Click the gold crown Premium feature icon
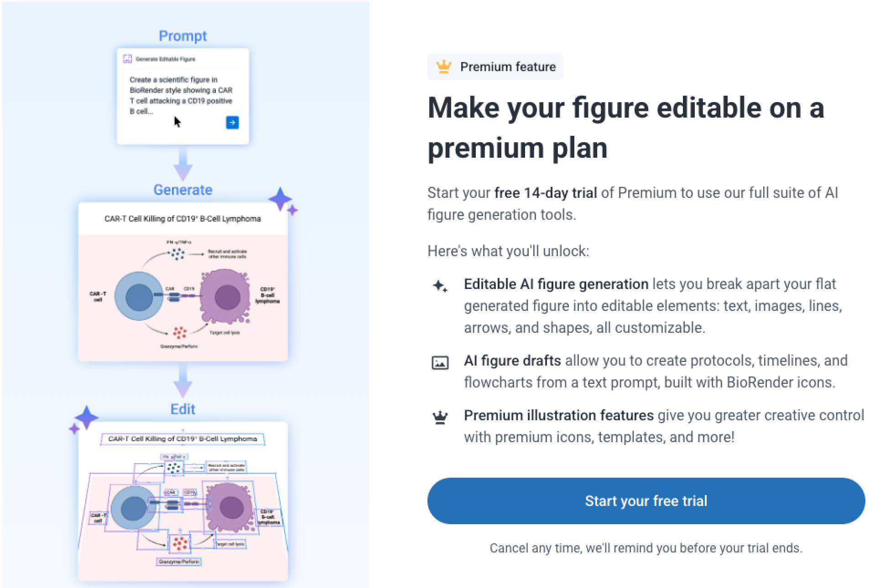 (x=443, y=67)
